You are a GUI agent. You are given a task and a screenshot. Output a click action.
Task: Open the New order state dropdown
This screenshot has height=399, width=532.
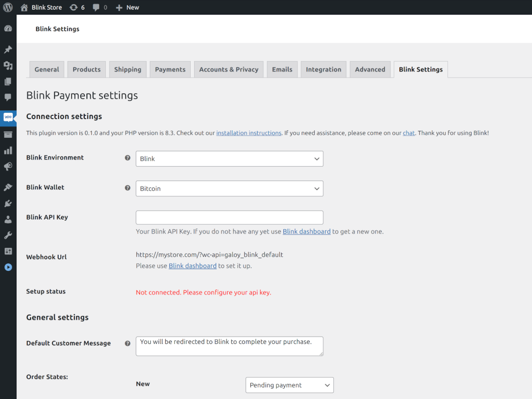(x=289, y=385)
